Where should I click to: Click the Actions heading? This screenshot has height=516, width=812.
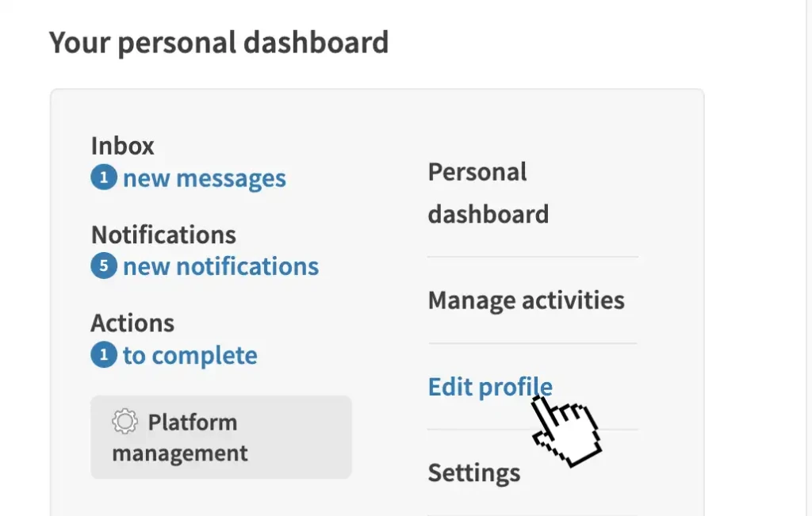(132, 323)
